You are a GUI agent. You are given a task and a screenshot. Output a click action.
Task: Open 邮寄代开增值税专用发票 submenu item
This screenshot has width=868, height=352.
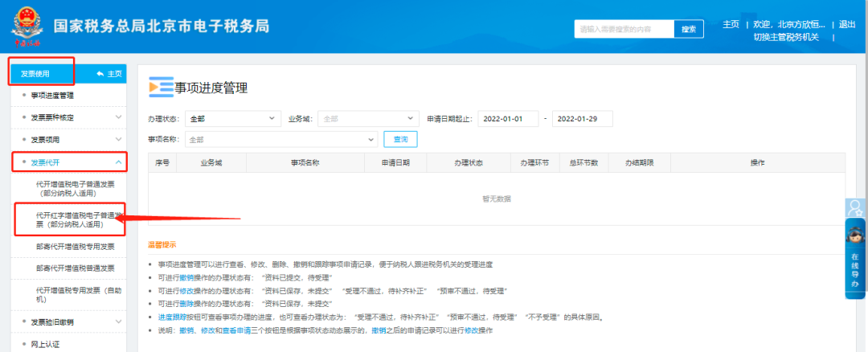pos(76,246)
